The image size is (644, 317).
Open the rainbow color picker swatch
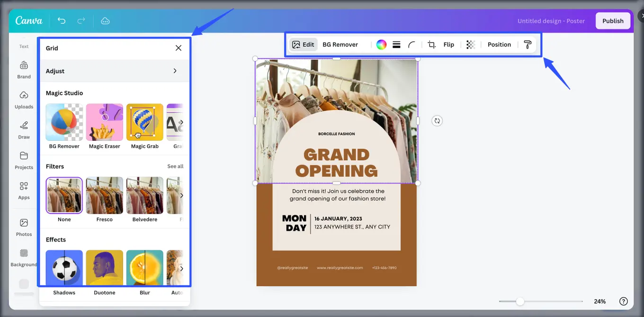point(381,45)
